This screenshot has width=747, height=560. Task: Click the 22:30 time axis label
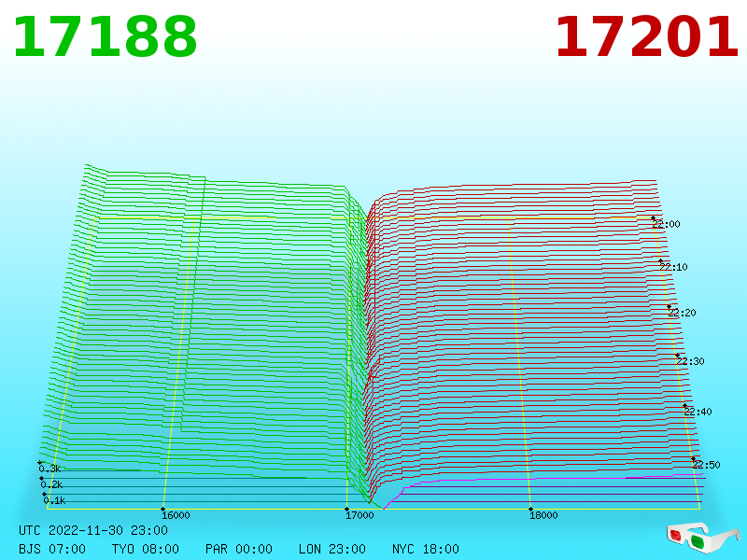pos(690,361)
